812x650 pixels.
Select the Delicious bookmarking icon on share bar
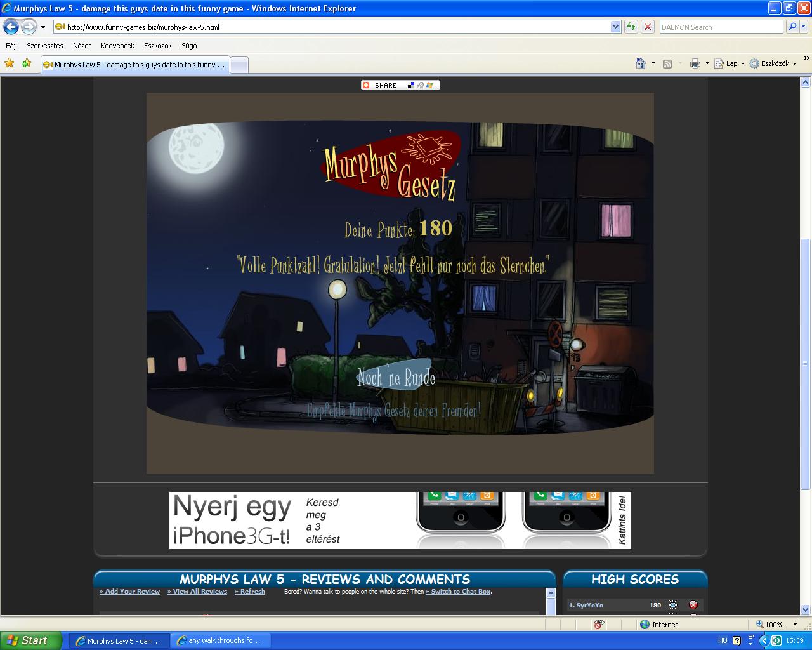(411, 85)
